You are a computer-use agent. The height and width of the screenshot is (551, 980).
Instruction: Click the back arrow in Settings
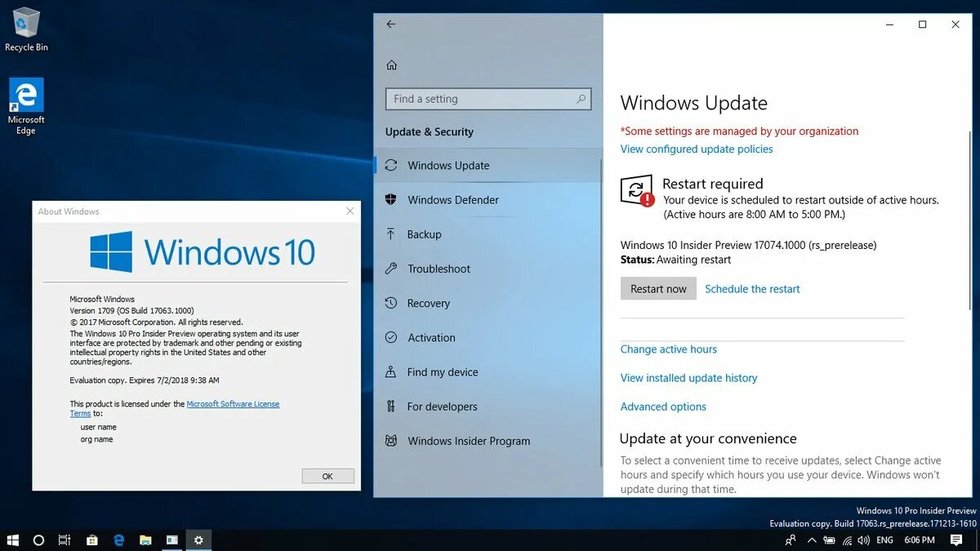[390, 24]
